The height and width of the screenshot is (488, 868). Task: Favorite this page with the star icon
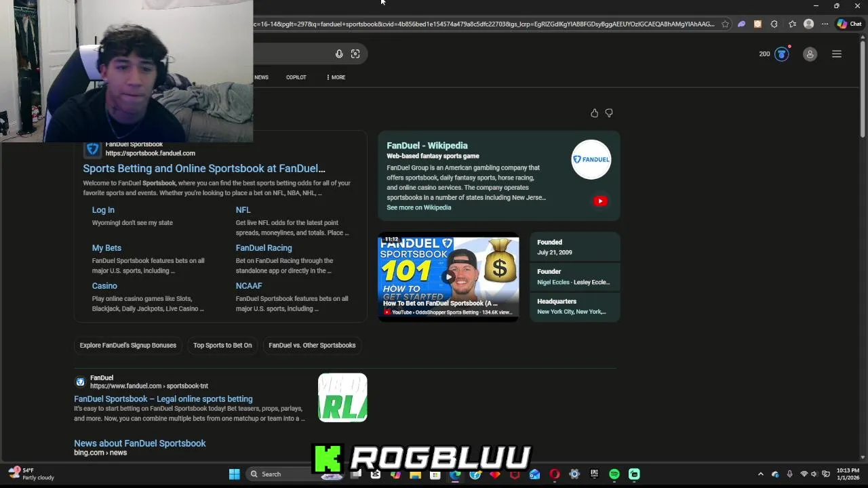[x=725, y=24]
